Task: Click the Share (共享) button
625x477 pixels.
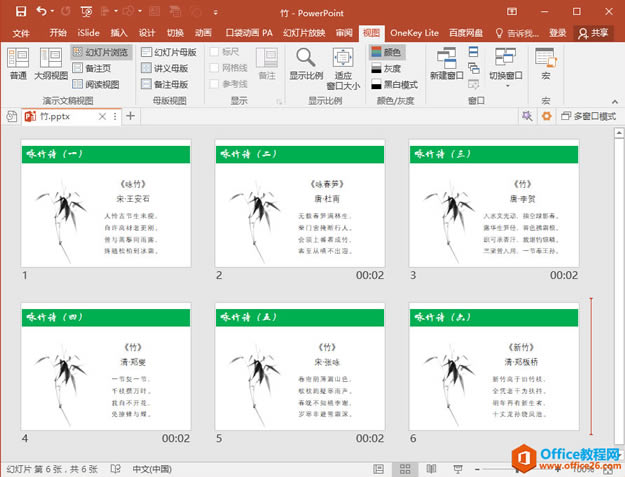Action: [x=593, y=33]
